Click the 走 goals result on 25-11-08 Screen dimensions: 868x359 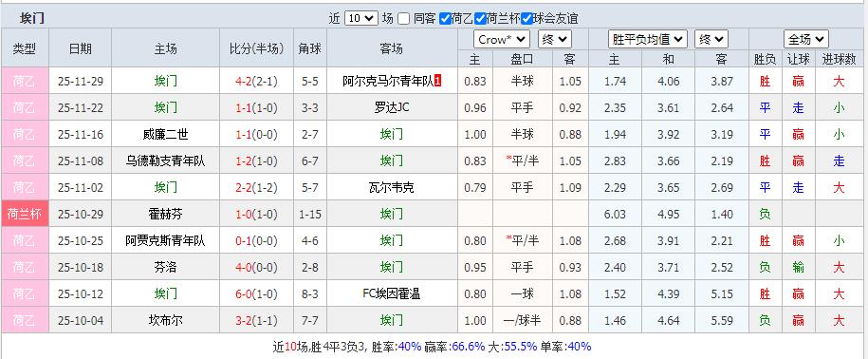point(840,161)
